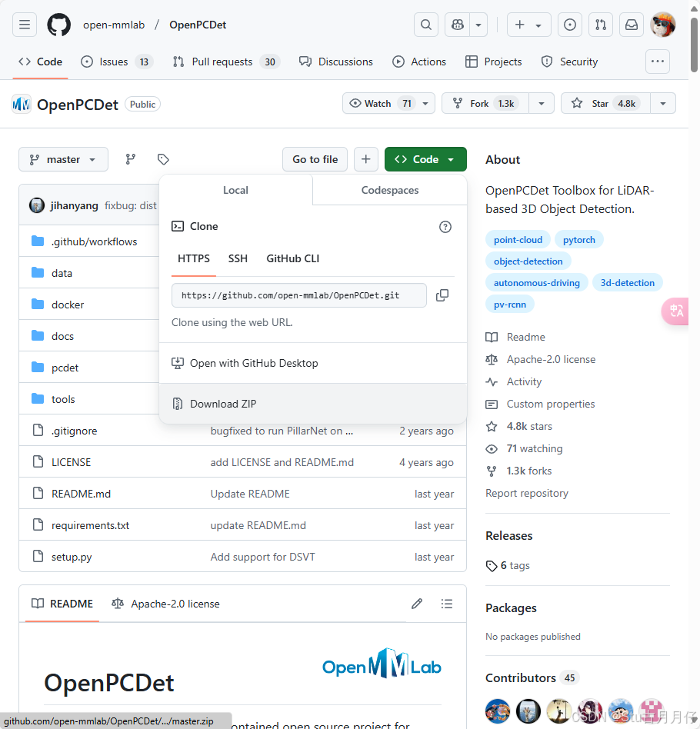Open the user avatar menu
Screen dimensions: 700x729
663,25
